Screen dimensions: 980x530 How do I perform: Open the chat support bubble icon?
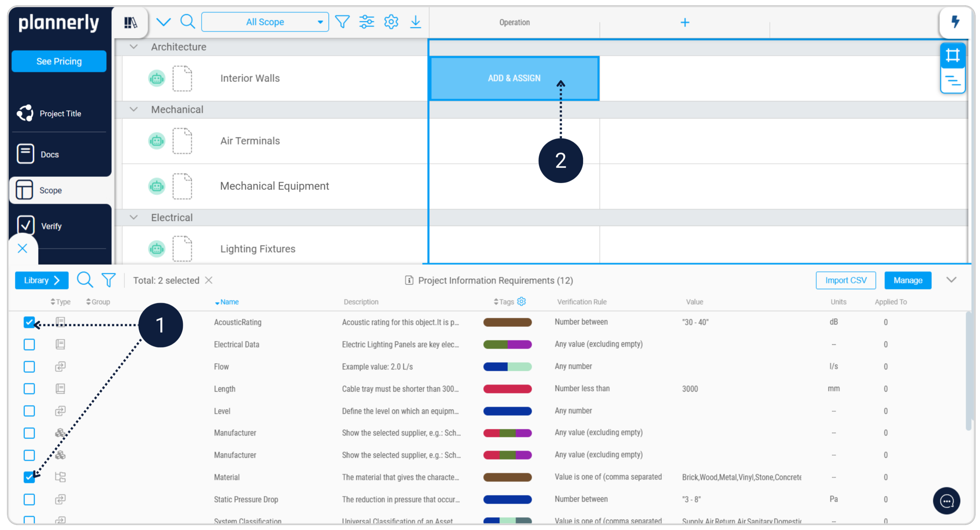[x=946, y=501]
